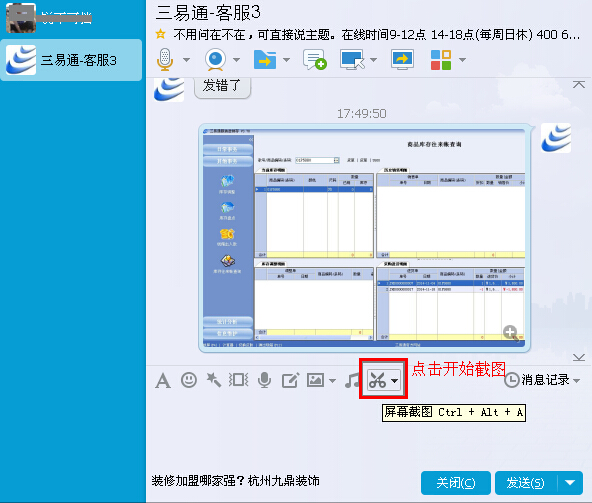The image size is (592, 503).
Task: Click the screen share presentation icon
Action: [402, 60]
